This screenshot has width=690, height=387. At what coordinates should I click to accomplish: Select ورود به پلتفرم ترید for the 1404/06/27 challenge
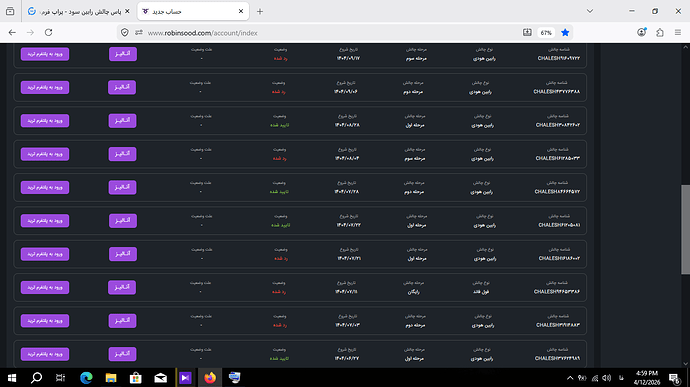pyautogui.click(x=45, y=354)
